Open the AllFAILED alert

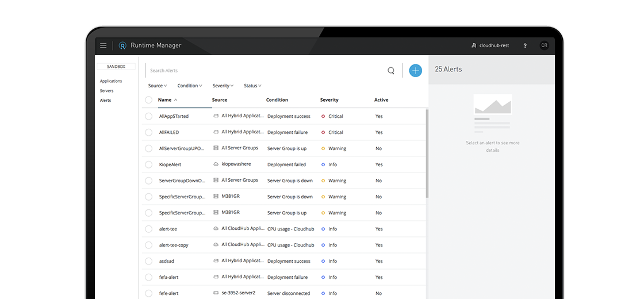(169, 132)
